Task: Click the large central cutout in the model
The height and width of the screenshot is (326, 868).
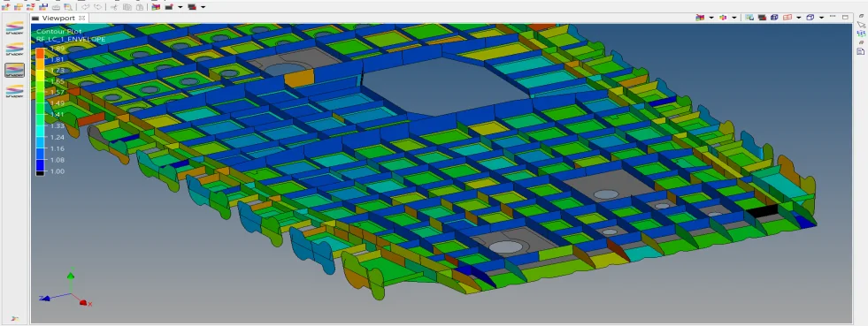Action: point(443,86)
